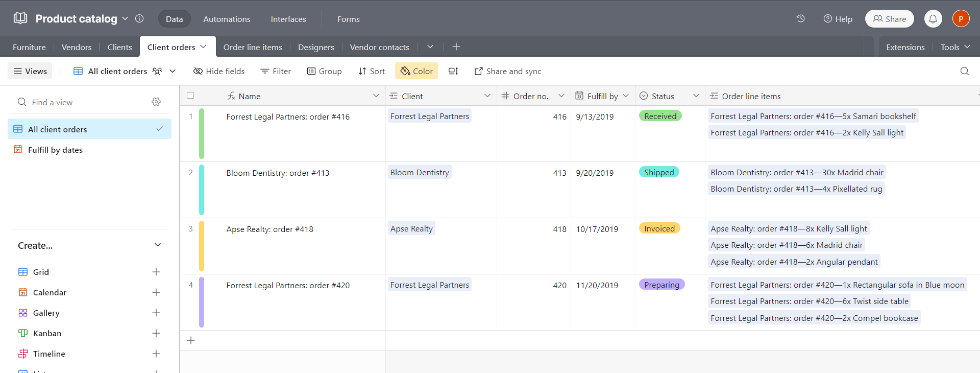Add a new Calendar view plus
The image size is (980, 373).
pyautogui.click(x=156, y=292)
